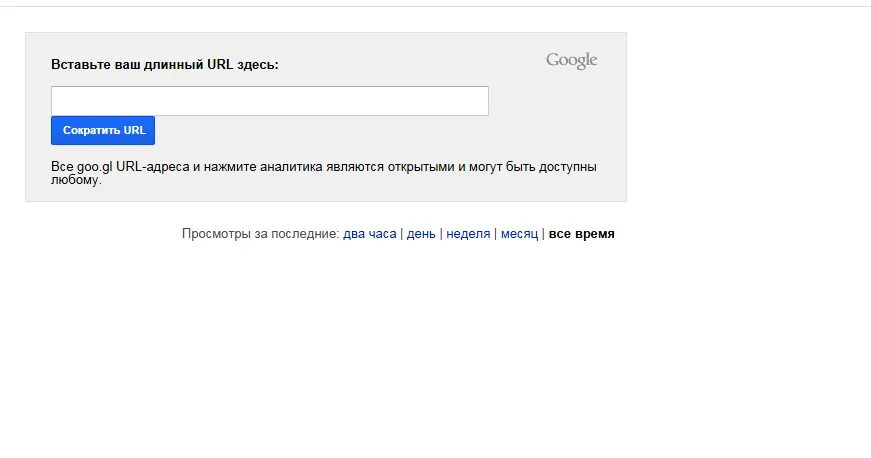Viewport: 871px width, 458px height.
Task: Select the день time range link
Action: 421,234
